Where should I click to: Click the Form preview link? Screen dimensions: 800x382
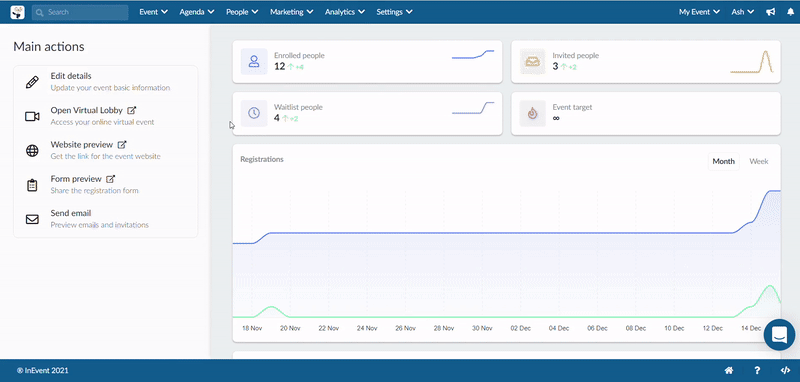76,179
